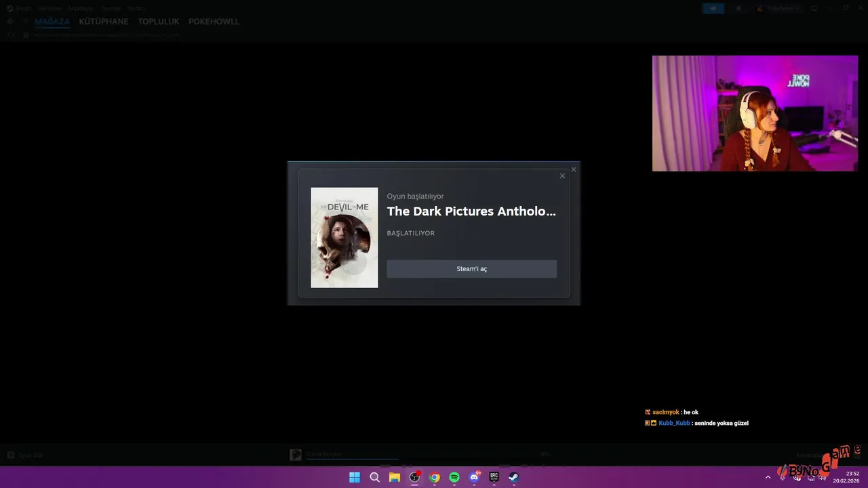
Task: Open the Yardım menu
Action: coord(136,8)
